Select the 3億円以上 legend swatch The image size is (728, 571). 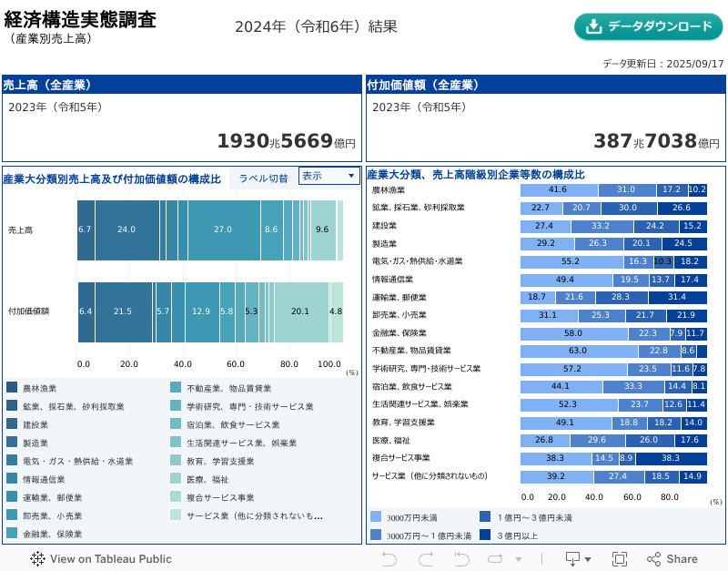[x=485, y=535]
